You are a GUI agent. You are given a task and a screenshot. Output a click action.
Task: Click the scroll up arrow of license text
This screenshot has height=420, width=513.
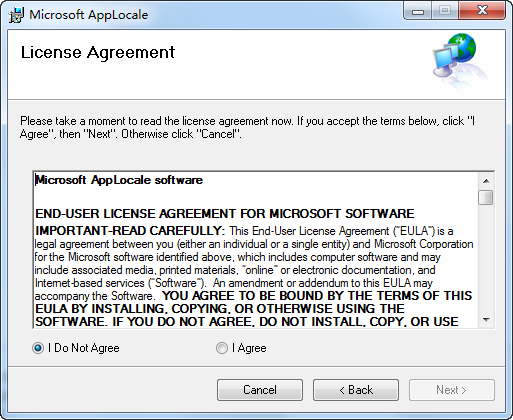[x=486, y=181]
